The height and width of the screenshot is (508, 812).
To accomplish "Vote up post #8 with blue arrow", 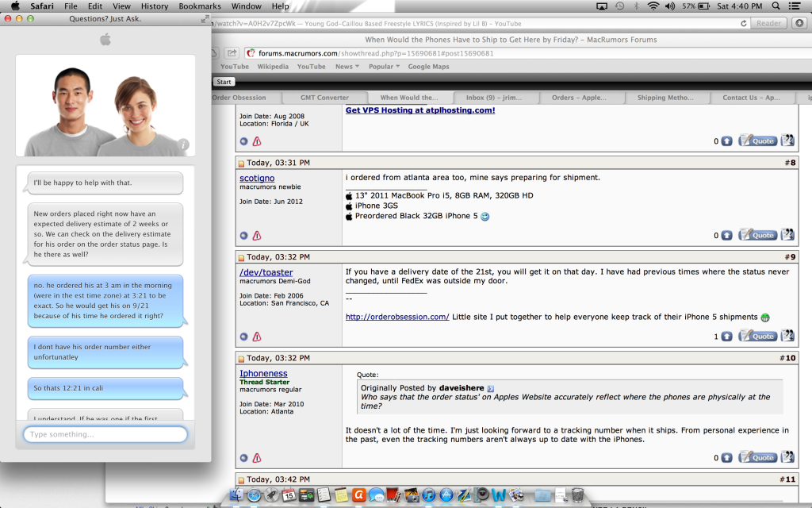I will point(727,235).
